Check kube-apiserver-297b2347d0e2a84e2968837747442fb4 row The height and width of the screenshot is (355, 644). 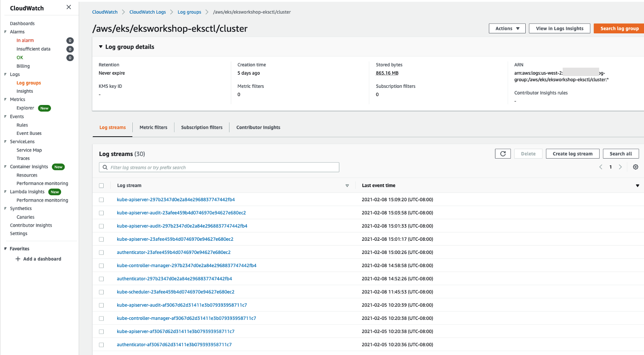coord(102,200)
